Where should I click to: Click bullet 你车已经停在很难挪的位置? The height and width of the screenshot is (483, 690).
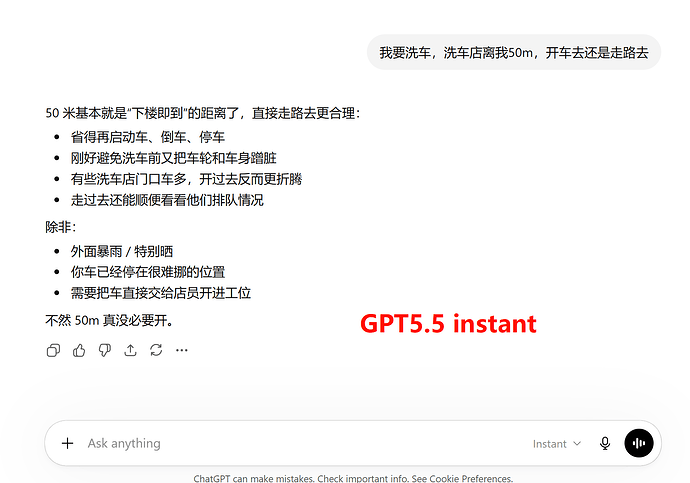pyautogui.click(x=148, y=272)
